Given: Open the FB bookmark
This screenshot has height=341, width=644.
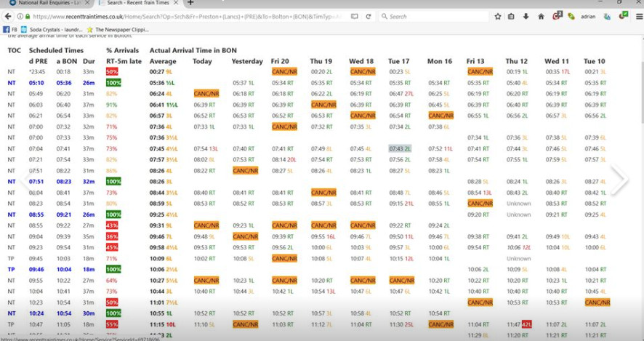Looking at the screenshot, I should 11,29.
